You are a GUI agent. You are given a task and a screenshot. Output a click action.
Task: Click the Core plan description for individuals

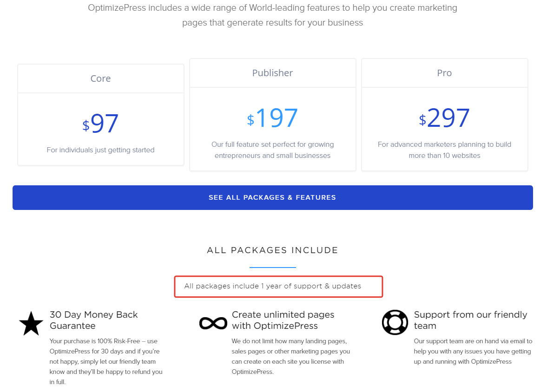(x=101, y=150)
